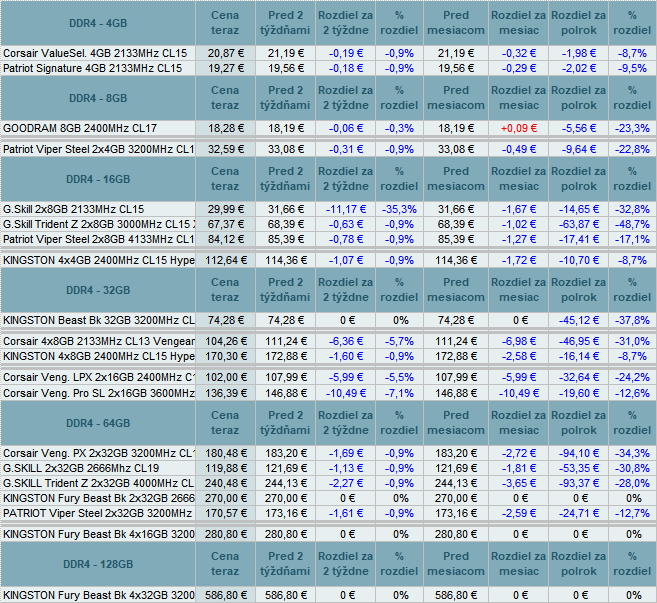Viewport: 657px width, 603px height.
Task: Click KINGSTON 4x4GB 2400MHz CL15 row name
Action: click(x=98, y=260)
